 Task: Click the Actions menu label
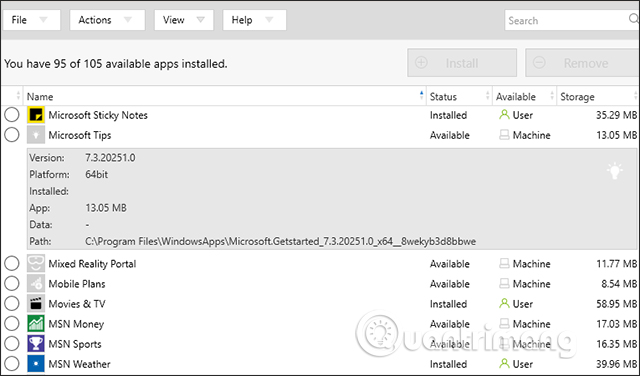[x=95, y=20]
